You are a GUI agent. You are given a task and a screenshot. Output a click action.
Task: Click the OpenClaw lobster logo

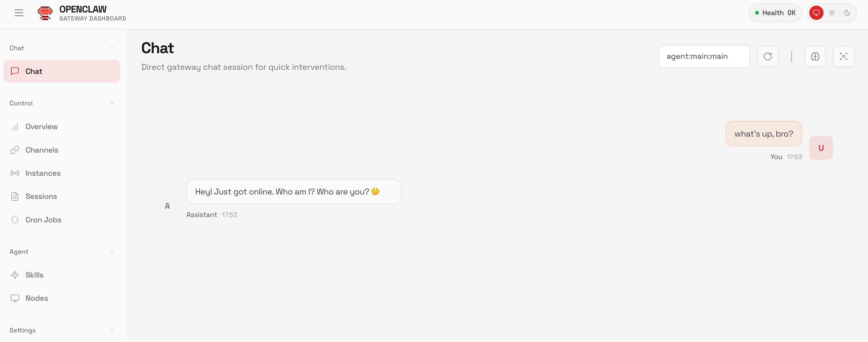pyautogui.click(x=45, y=13)
